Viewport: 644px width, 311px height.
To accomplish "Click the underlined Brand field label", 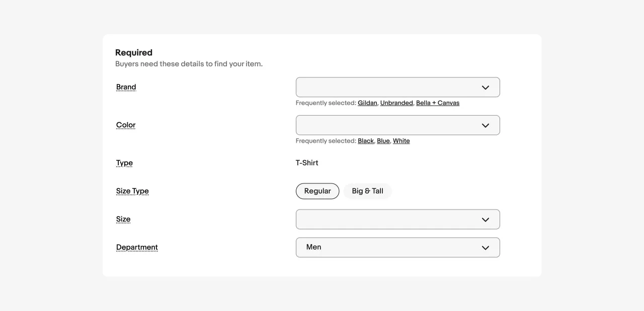I will click(126, 87).
